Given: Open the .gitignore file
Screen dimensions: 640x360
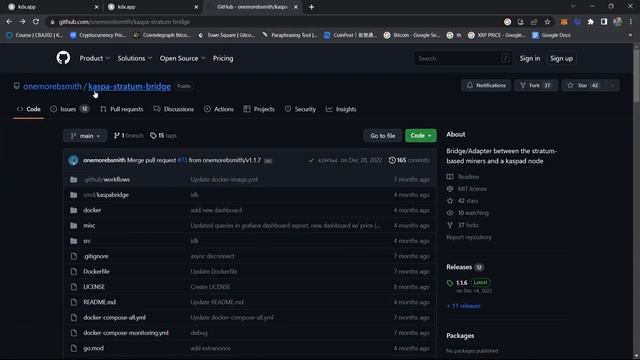Looking at the screenshot, I should [96, 256].
